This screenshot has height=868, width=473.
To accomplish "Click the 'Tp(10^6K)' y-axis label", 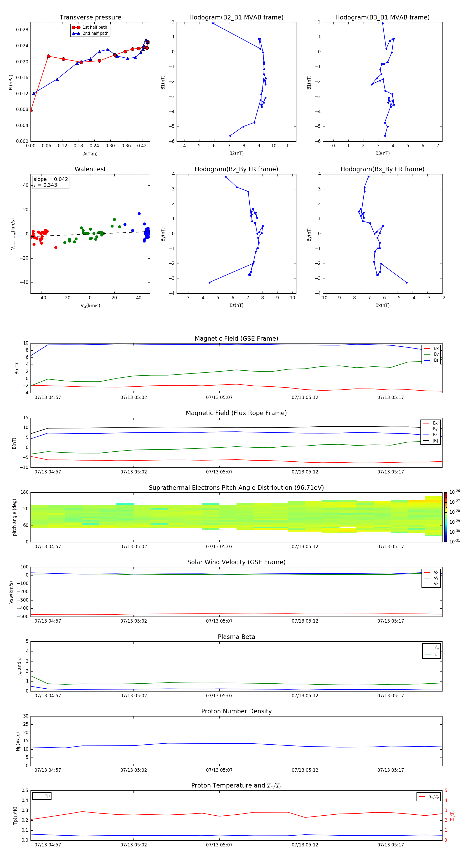I will (15, 815).
